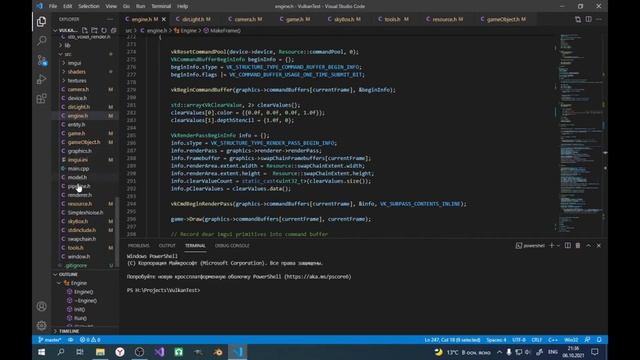Image resolution: width=640 pixels, height=360 pixels.
Task: Click the New File icon in Explorer
Action: coord(84,30)
